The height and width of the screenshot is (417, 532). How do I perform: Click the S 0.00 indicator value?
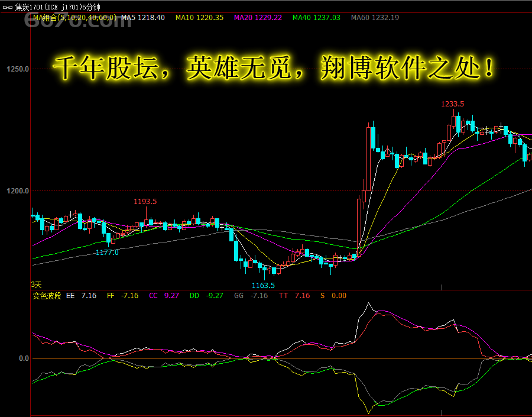point(333,296)
